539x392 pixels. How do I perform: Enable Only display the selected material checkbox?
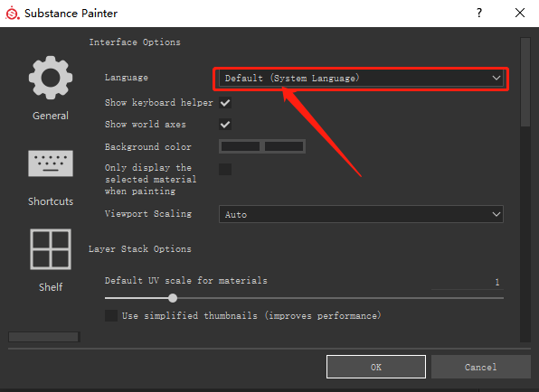point(225,169)
